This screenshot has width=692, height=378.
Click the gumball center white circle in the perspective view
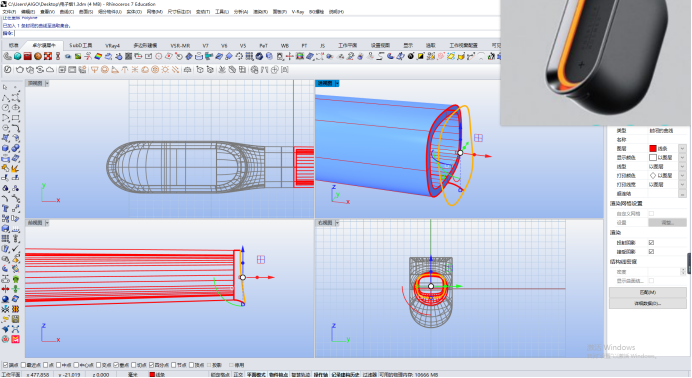pos(460,153)
